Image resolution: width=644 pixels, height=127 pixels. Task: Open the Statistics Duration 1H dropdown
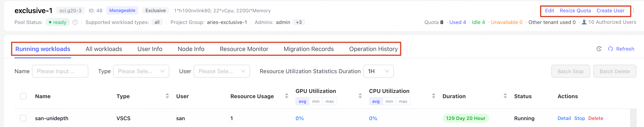[x=378, y=71]
